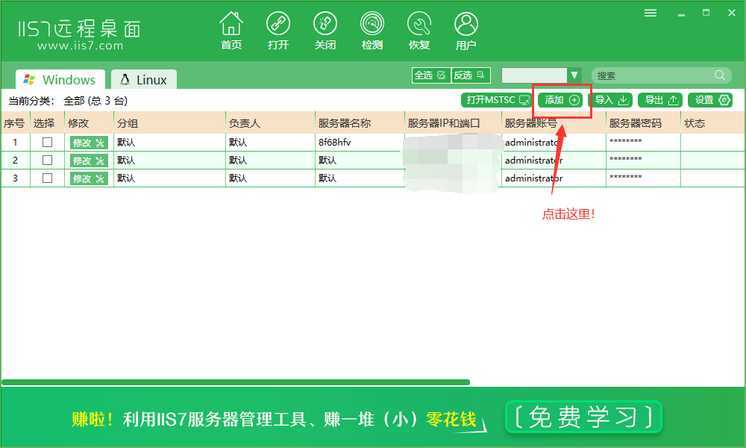Click 反选 invert selection button

(471, 75)
